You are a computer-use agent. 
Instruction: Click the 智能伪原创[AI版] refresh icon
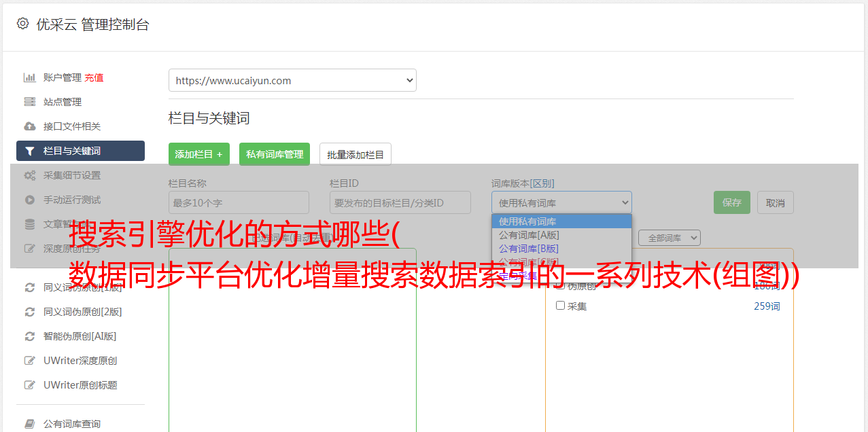pos(30,336)
